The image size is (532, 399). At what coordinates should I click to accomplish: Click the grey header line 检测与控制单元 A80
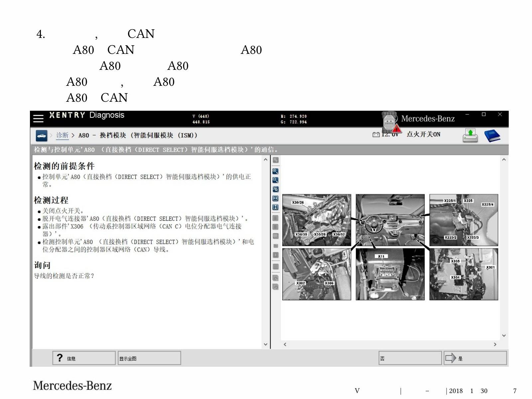click(156, 150)
